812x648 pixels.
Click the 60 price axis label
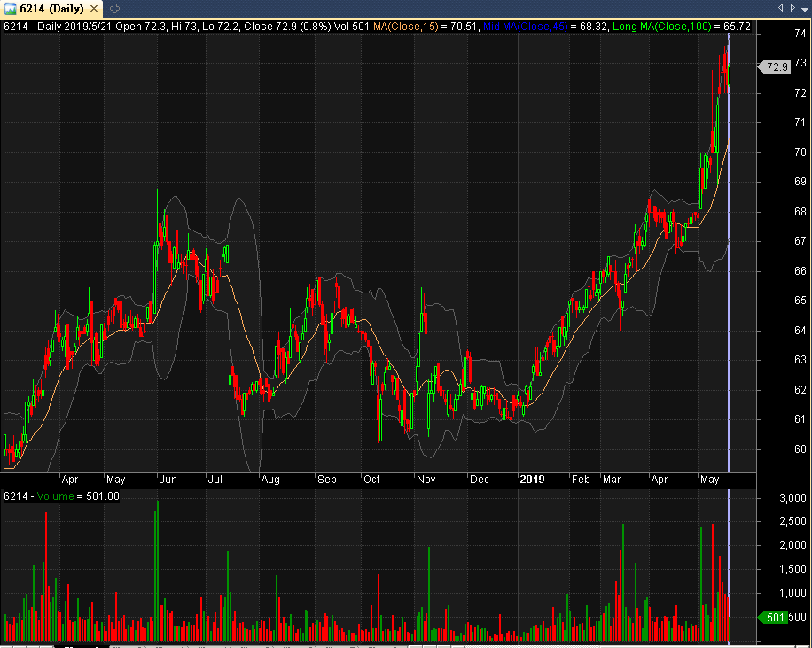[x=800, y=449]
